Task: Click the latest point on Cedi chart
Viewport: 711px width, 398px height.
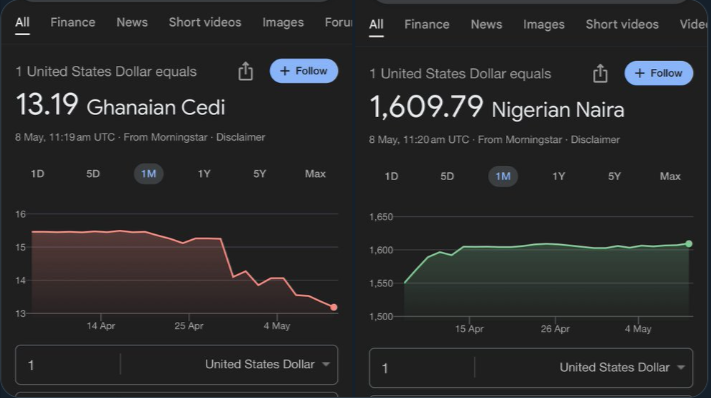Action: [x=334, y=307]
